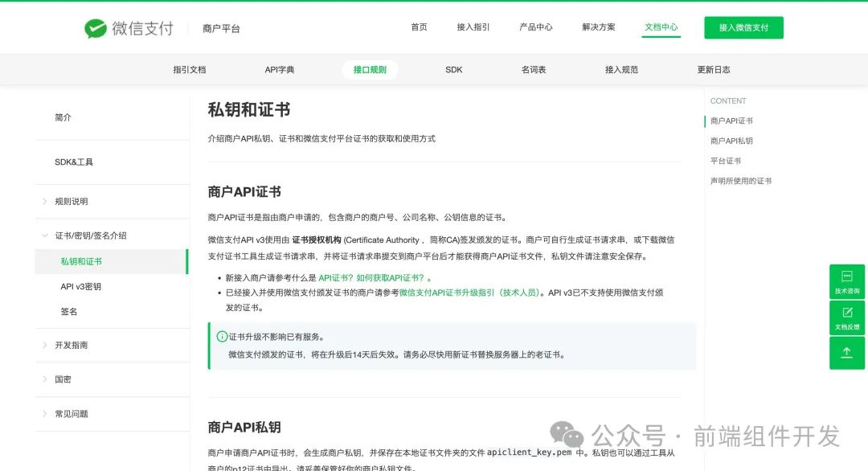Select 文档中心 in top navigation
Screen dimensions: 868x471
[x=661, y=27]
